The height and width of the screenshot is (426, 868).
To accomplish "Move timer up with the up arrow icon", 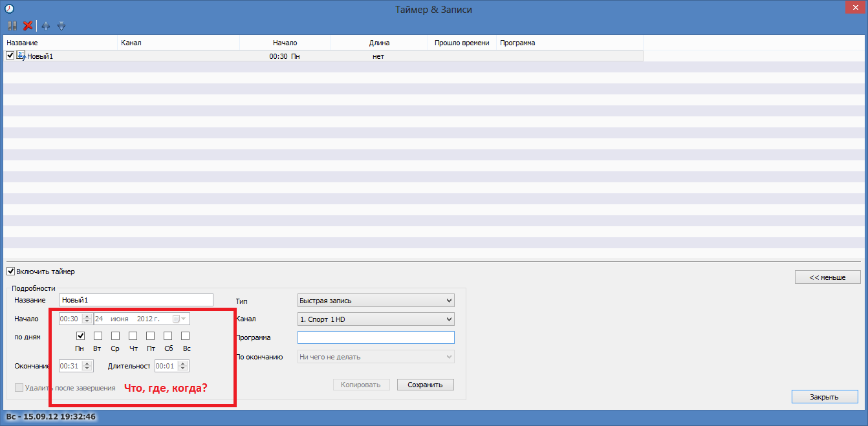I will (x=45, y=26).
